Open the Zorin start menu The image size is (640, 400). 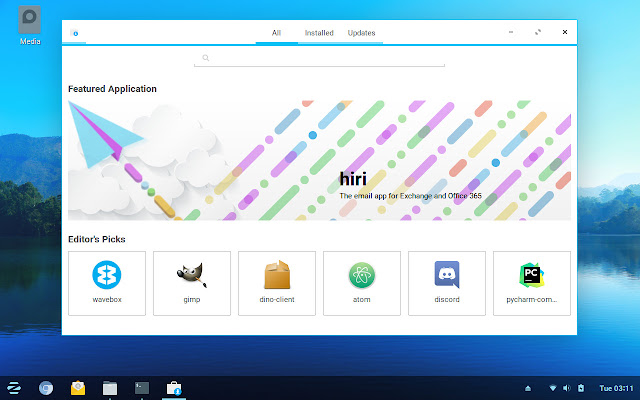coord(14,388)
